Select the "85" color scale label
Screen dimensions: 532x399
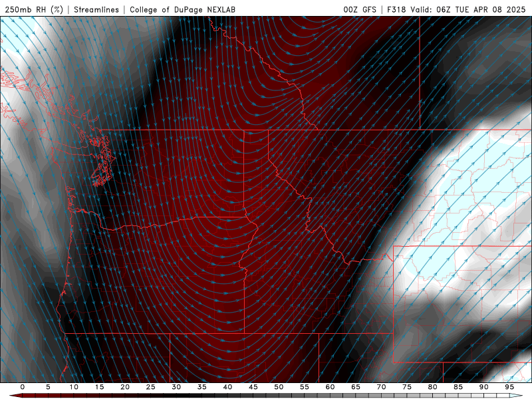(x=458, y=387)
